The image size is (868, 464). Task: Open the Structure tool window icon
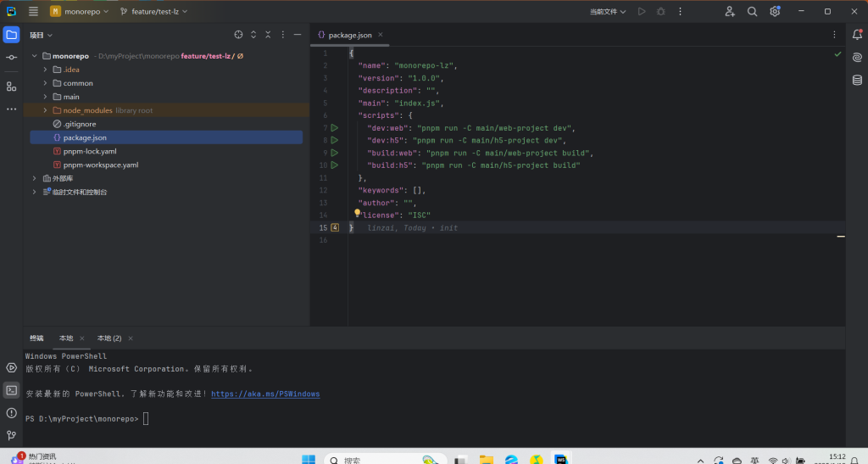[11, 87]
